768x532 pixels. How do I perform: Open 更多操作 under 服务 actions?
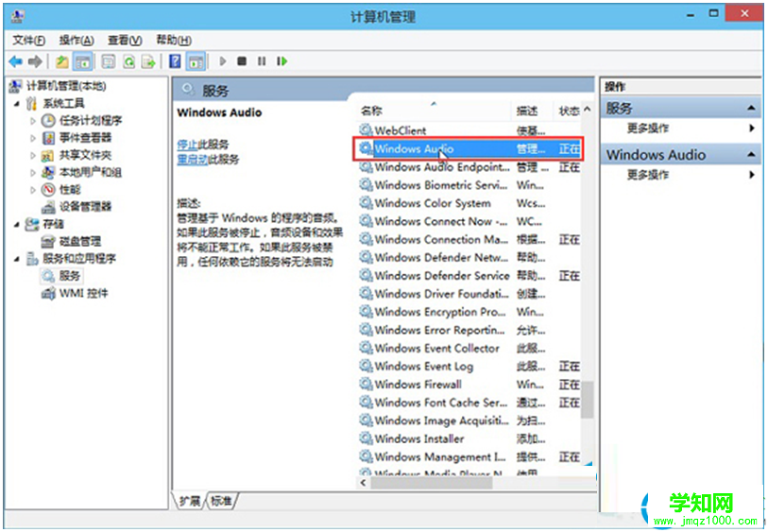point(647,129)
